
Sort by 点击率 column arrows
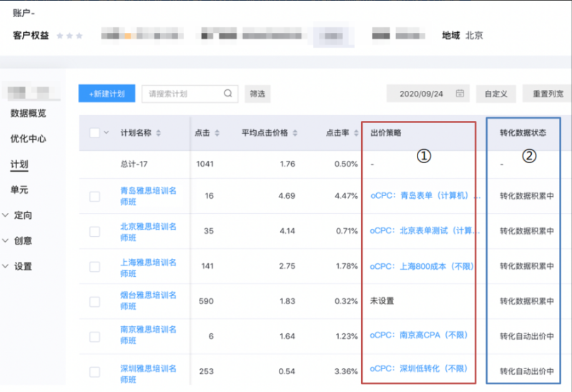356,133
